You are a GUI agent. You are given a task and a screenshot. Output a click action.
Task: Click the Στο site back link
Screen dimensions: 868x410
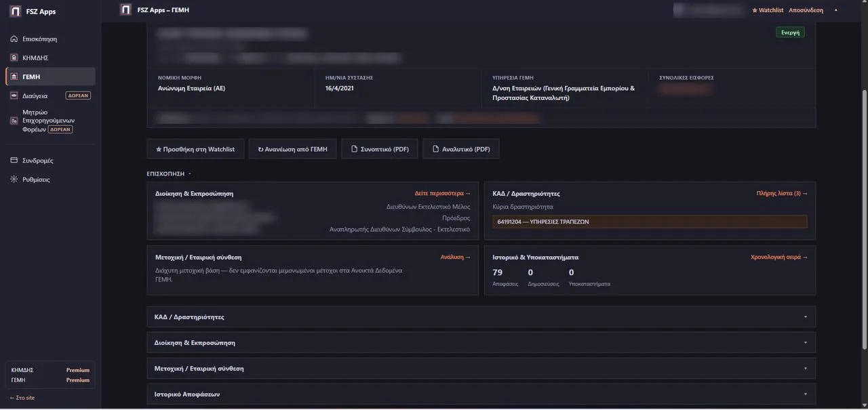[22, 398]
